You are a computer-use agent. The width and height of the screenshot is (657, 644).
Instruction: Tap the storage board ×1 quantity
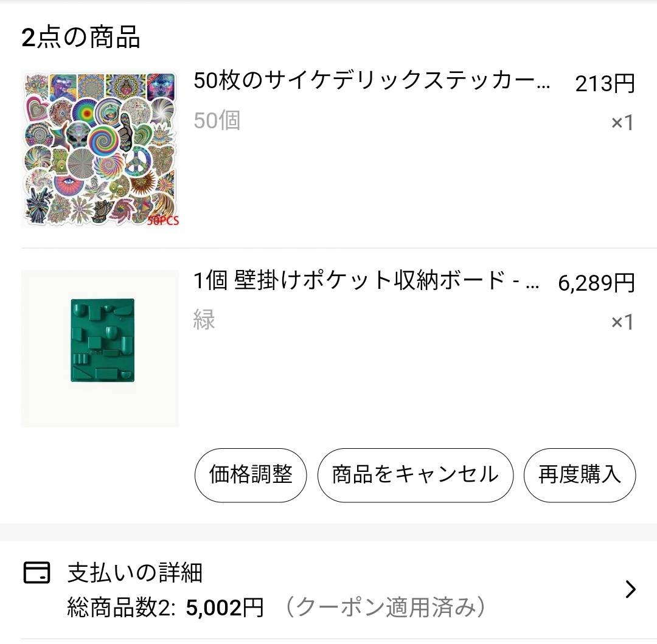(622, 322)
